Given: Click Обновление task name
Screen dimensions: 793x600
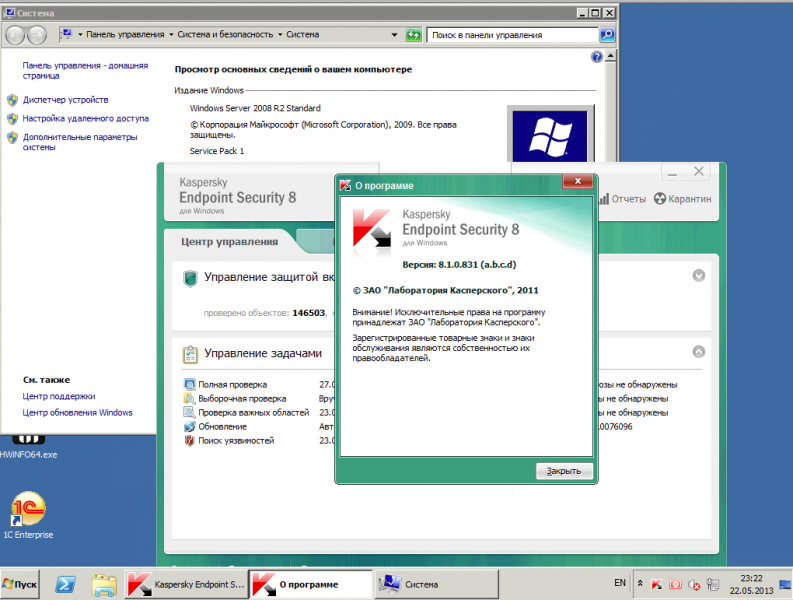Looking at the screenshot, I should [223, 426].
